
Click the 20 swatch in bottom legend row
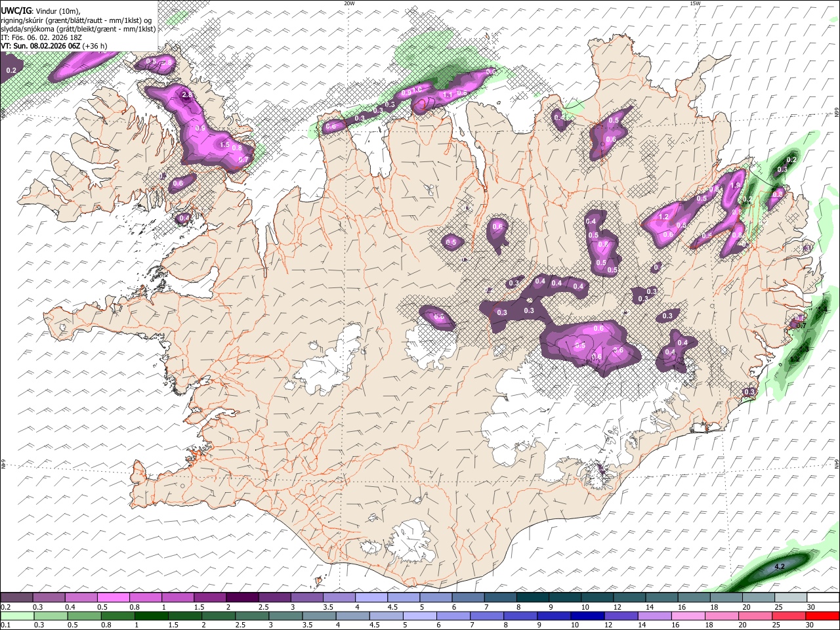coord(757,616)
